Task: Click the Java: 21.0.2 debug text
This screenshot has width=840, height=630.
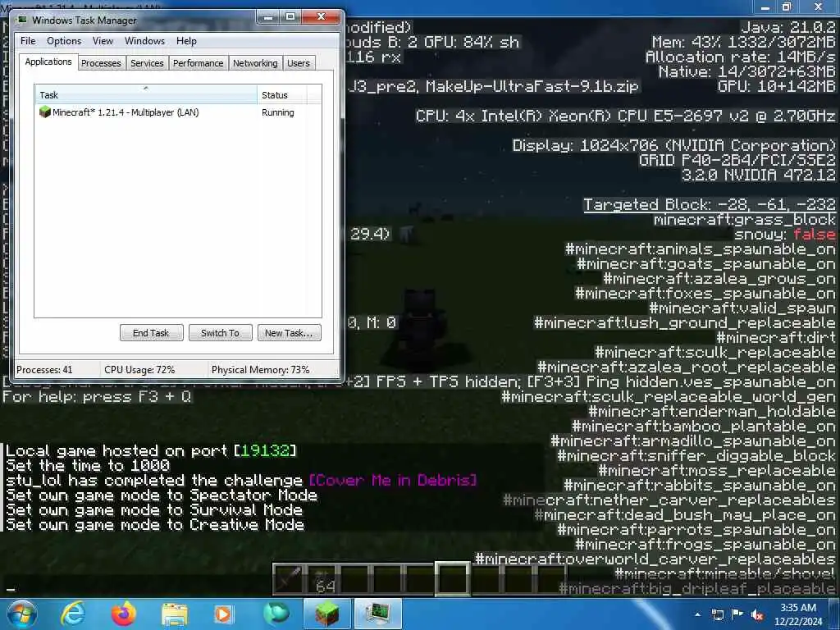Action: (788, 27)
